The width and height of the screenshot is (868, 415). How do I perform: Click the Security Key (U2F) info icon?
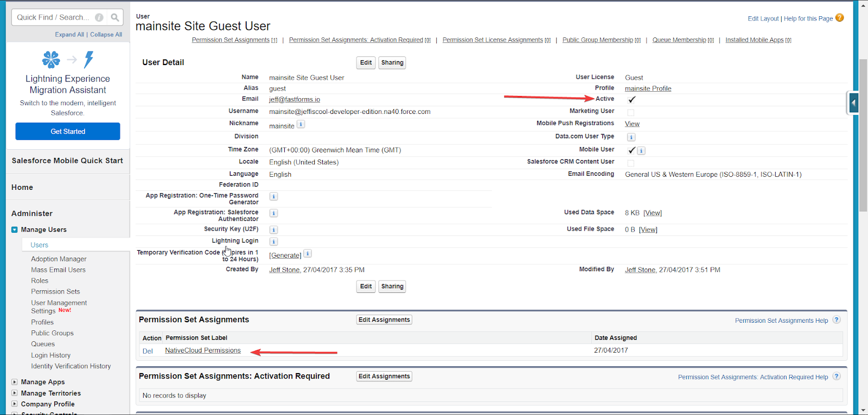[x=274, y=230]
